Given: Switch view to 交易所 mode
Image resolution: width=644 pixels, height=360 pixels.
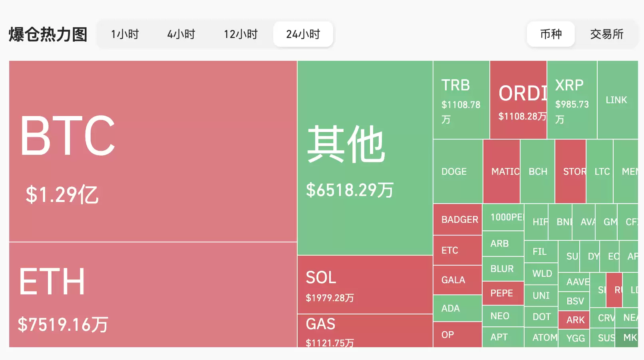Looking at the screenshot, I should click(607, 34).
